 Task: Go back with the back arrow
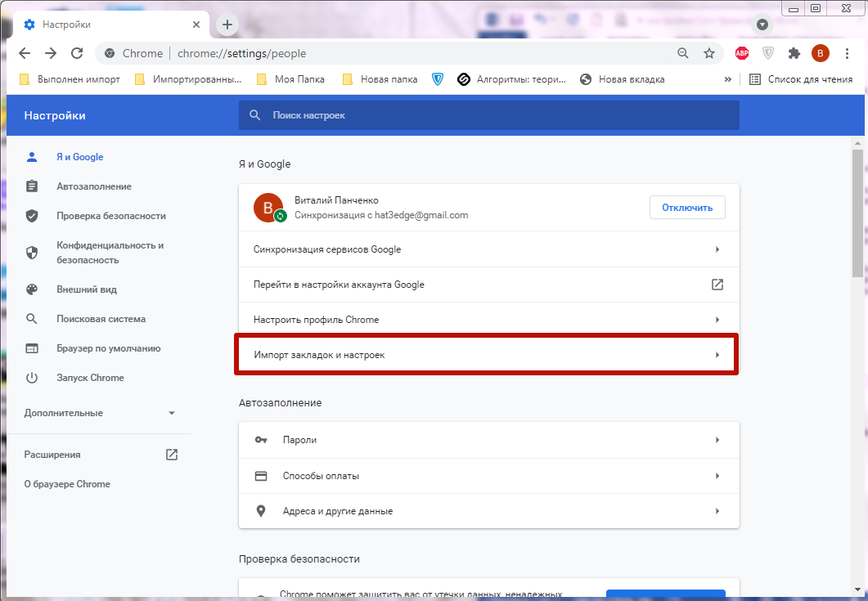tap(25, 53)
